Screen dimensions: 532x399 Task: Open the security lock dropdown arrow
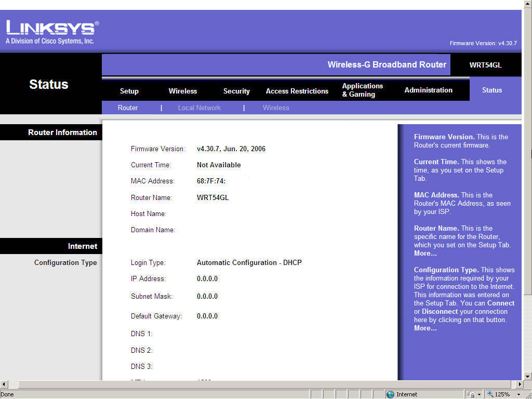click(479, 395)
